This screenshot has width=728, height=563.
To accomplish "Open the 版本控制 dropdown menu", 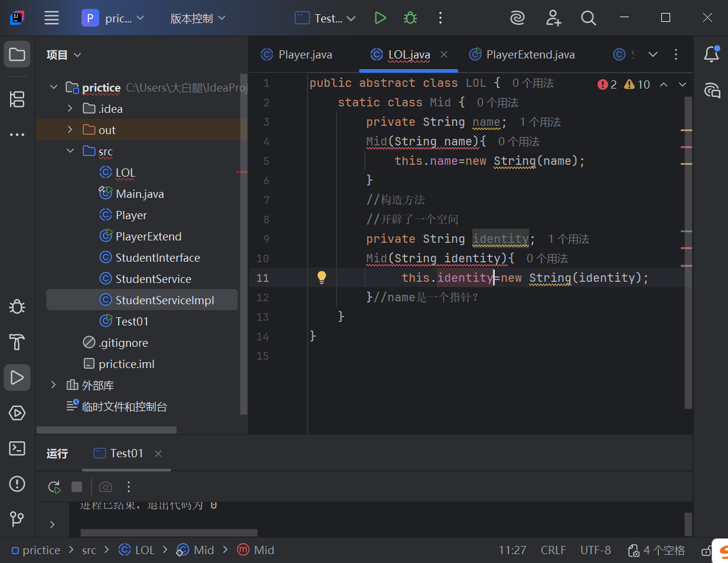I will tap(198, 18).
